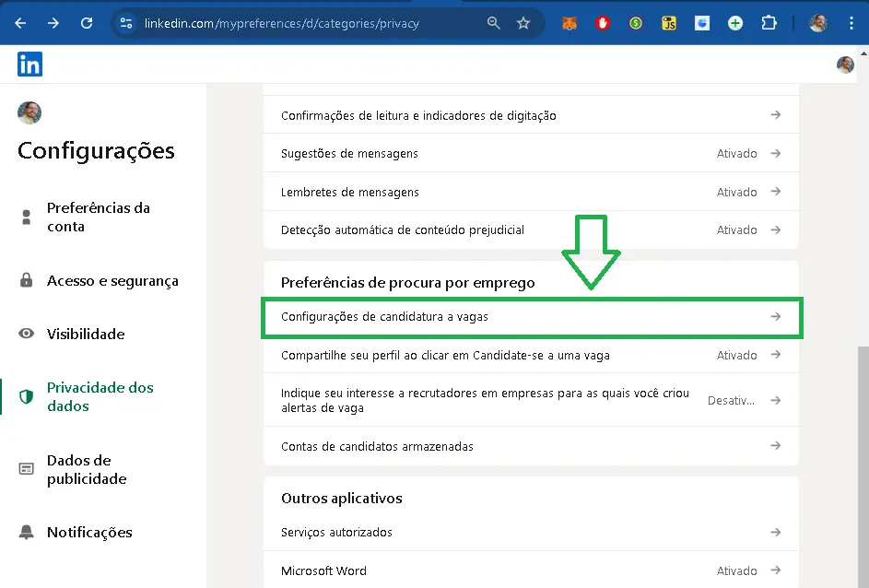869x588 pixels.
Task: Click the AdBlock hand extension icon
Action: click(602, 22)
